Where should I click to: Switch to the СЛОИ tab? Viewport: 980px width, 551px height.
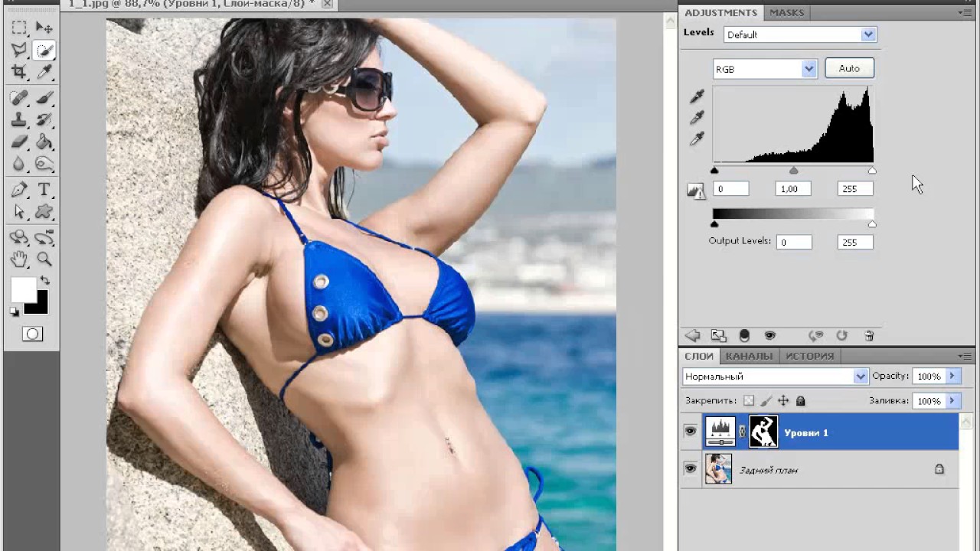[x=699, y=356]
